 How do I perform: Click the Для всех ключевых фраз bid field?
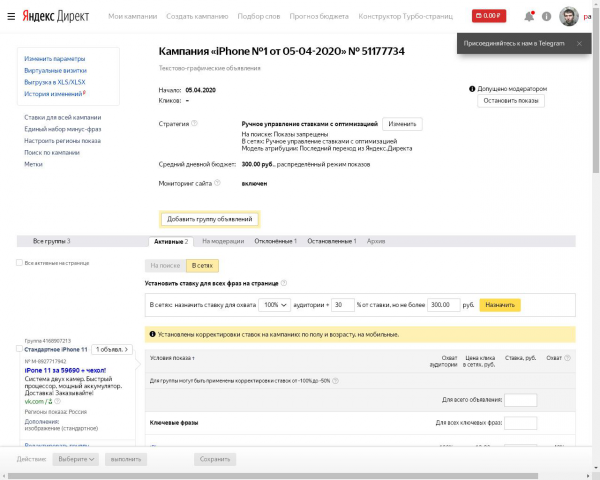(521, 423)
